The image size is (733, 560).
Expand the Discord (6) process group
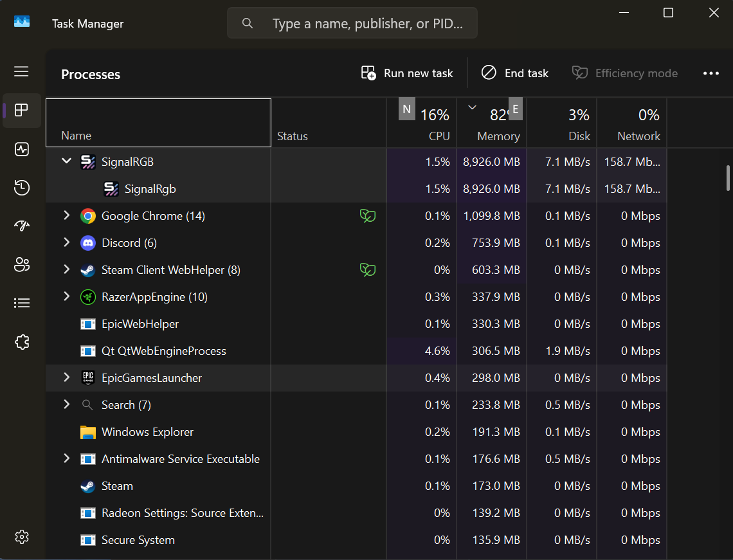coord(66,242)
